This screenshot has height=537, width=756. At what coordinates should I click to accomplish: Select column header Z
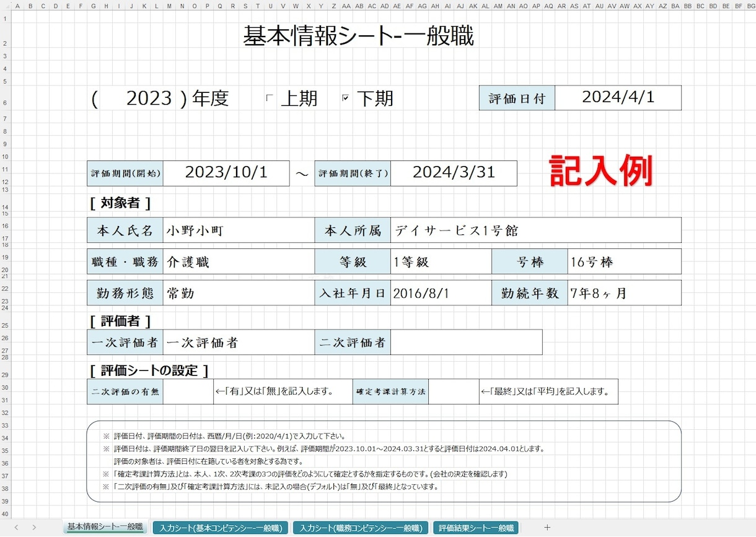point(333,7)
